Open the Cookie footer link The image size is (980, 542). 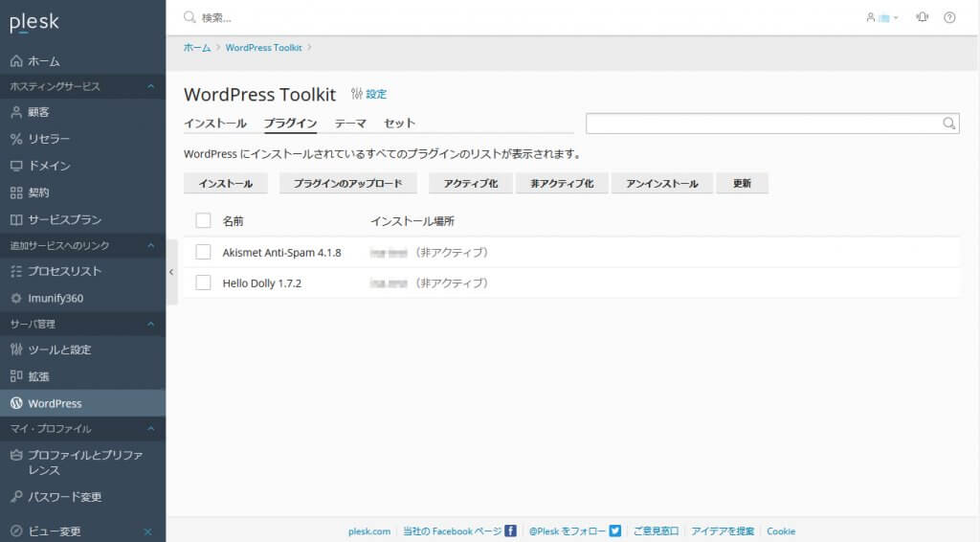[x=781, y=531]
